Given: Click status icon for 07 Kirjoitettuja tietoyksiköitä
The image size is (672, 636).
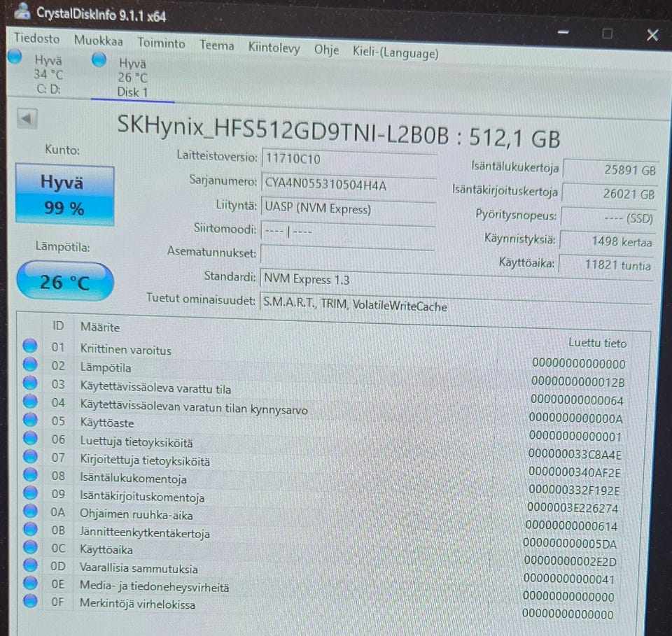Looking at the screenshot, I should click(30, 457).
